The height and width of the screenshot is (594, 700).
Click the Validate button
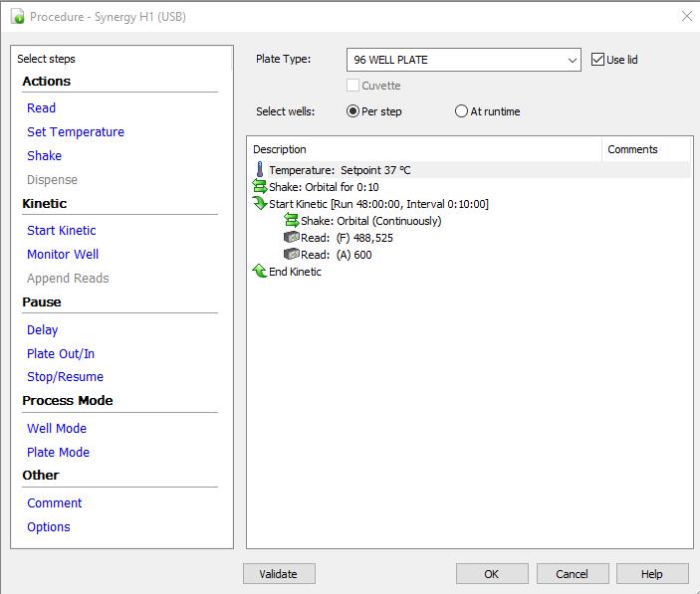click(x=279, y=573)
